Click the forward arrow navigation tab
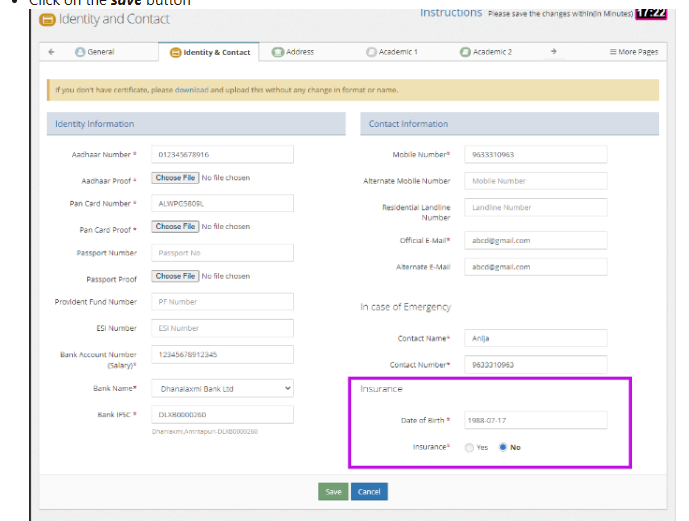Screen dimensions: 689x521 coord(552,52)
